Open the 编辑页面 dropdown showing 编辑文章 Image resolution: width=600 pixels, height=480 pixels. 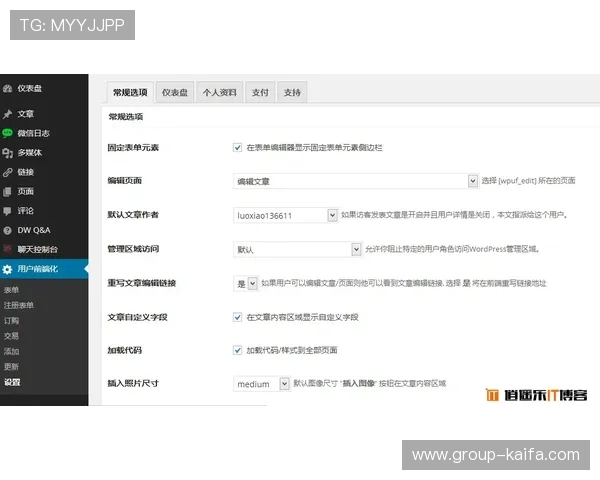tap(355, 181)
